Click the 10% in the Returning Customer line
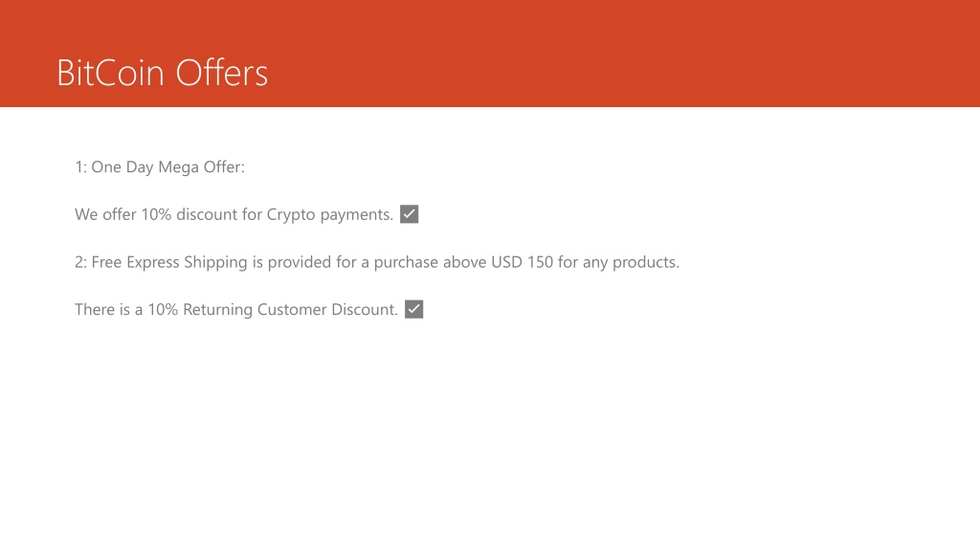 pyautogui.click(x=163, y=309)
